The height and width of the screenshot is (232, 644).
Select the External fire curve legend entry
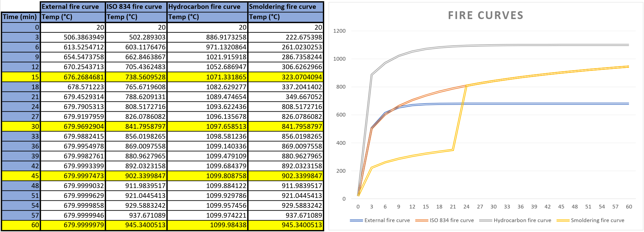point(387,220)
